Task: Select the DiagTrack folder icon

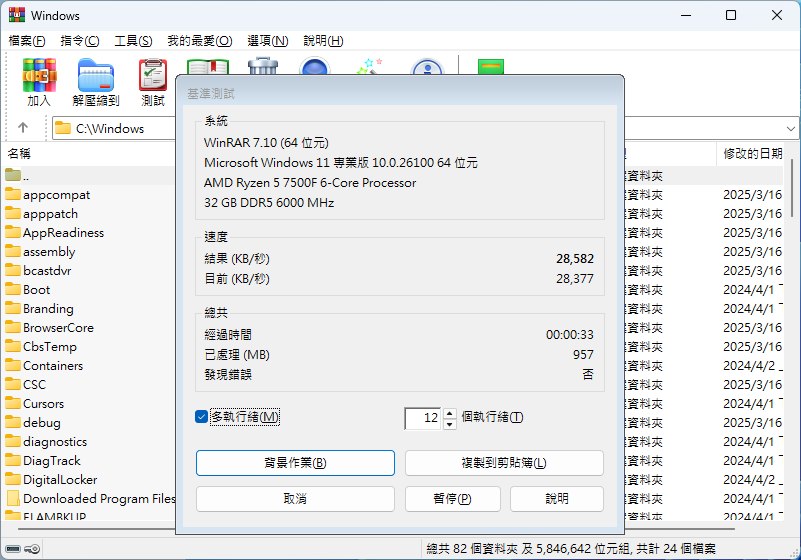Action: coord(13,460)
